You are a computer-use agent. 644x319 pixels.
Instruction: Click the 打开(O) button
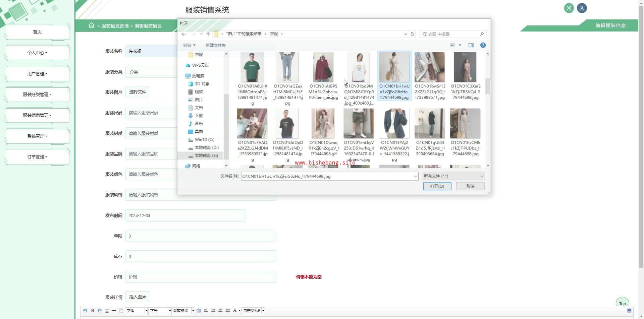coord(437,186)
